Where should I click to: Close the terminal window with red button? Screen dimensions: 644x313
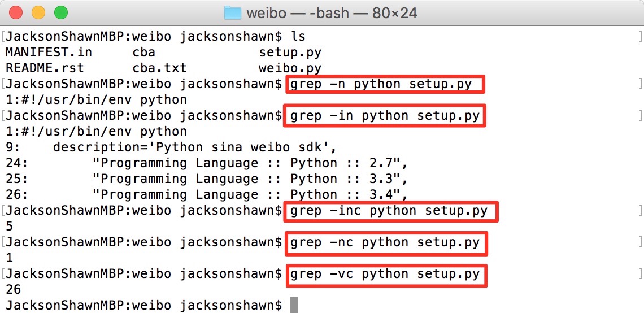tap(16, 13)
